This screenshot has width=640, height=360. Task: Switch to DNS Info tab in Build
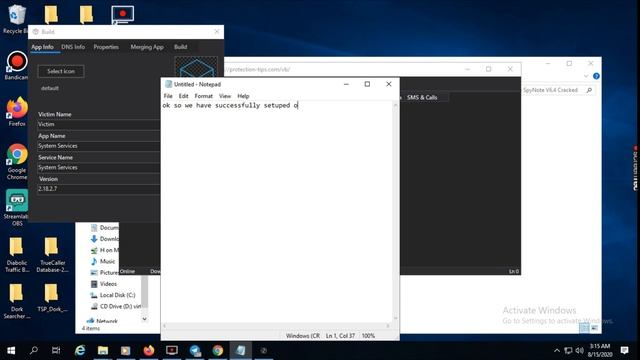click(x=73, y=47)
